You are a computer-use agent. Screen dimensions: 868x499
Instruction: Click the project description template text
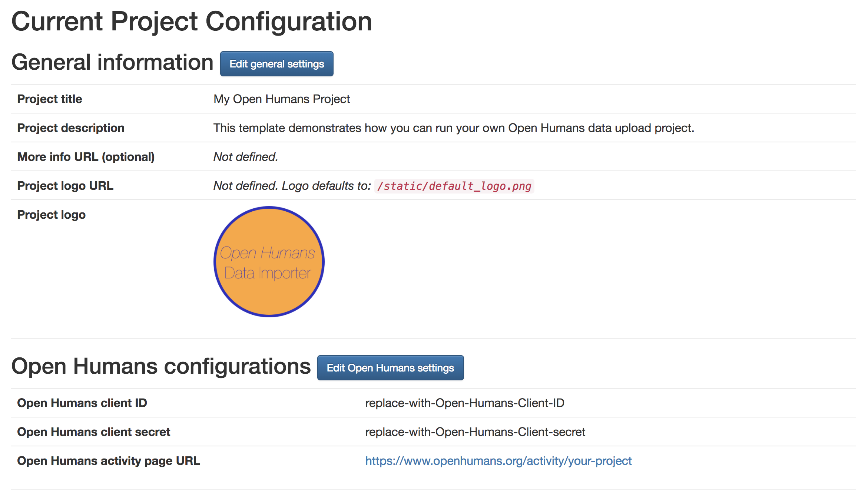click(453, 128)
